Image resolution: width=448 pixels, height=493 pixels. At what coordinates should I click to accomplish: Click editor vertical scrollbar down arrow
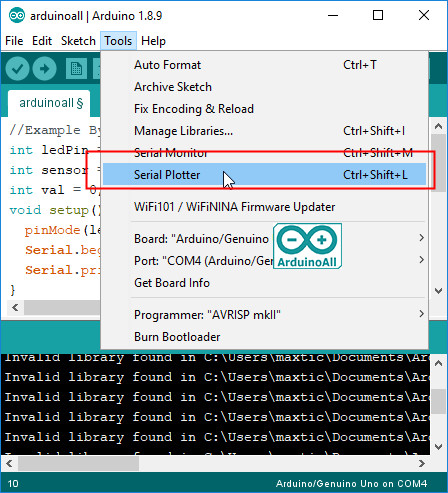pyautogui.click(x=439, y=291)
